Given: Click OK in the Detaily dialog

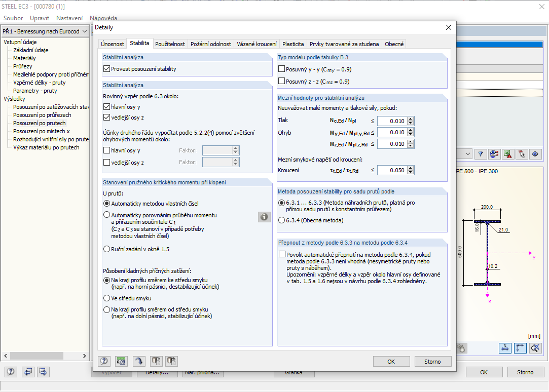Looking at the screenshot, I should click(x=391, y=362).
